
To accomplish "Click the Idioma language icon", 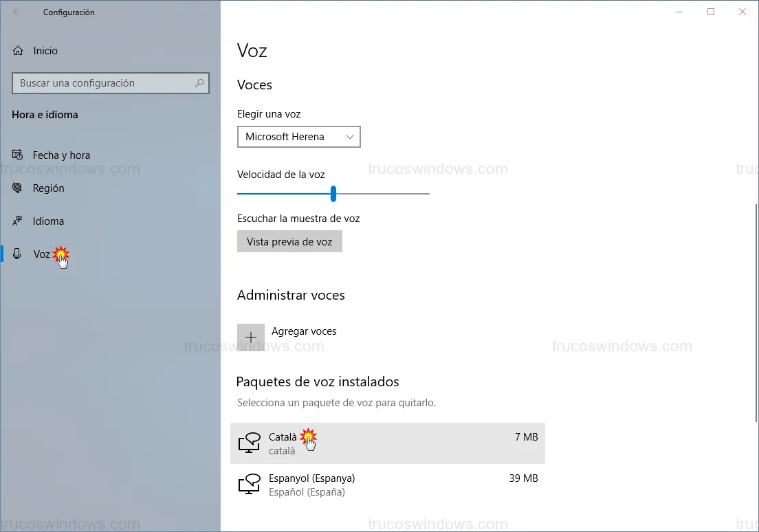I will tap(19, 221).
